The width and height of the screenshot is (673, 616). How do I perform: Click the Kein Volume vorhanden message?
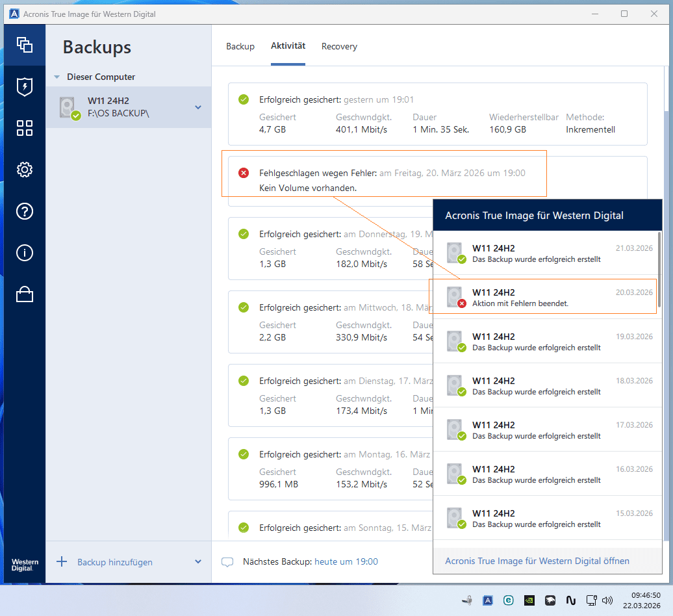pyautogui.click(x=308, y=188)
